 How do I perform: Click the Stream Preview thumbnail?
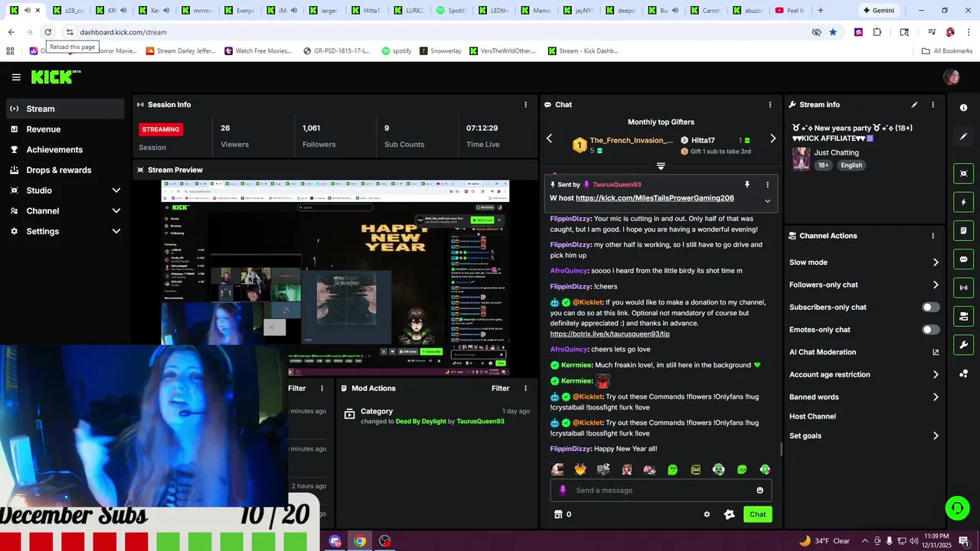coord(335,279)
